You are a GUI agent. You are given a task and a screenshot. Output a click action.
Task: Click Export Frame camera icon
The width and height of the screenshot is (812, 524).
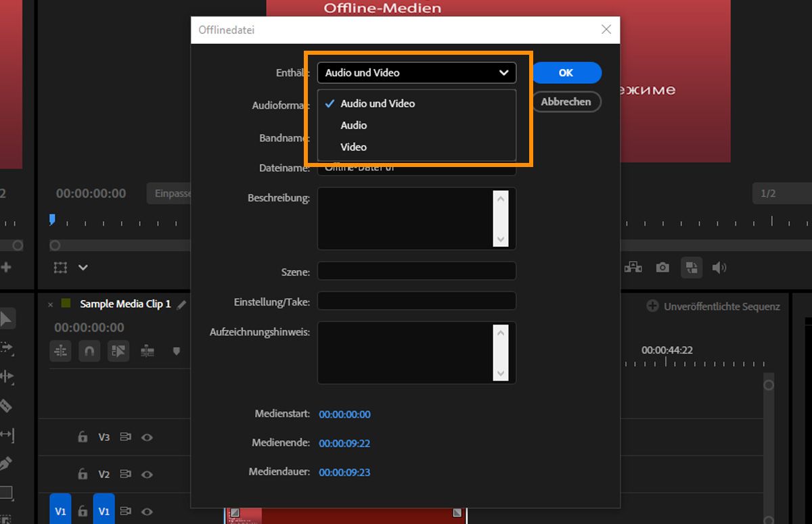click(x=662, y=268)
